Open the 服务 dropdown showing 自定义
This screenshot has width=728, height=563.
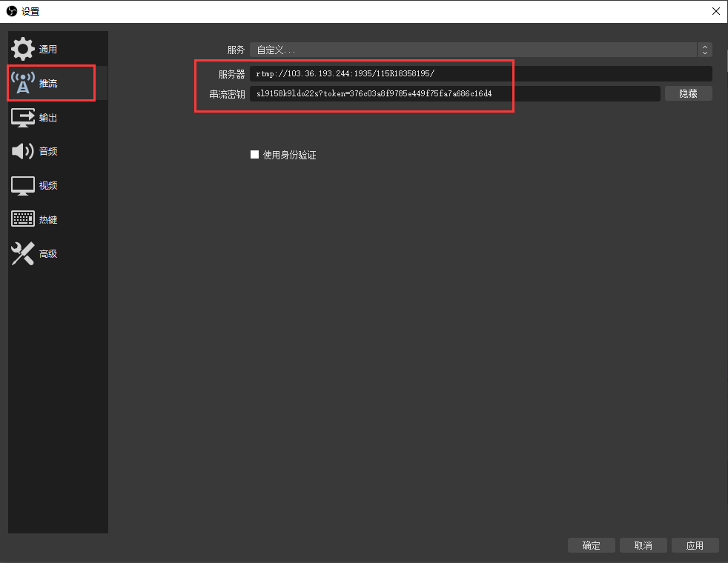(474, 50)
